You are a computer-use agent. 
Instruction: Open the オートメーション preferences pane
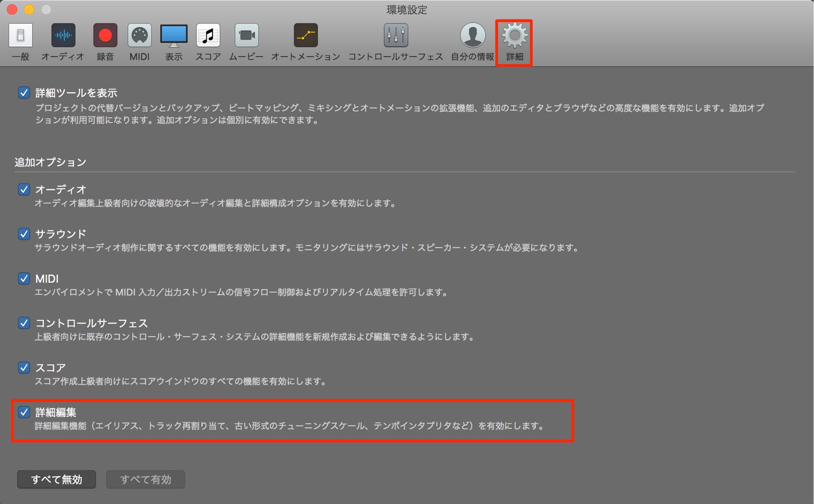tap(305, 42)
